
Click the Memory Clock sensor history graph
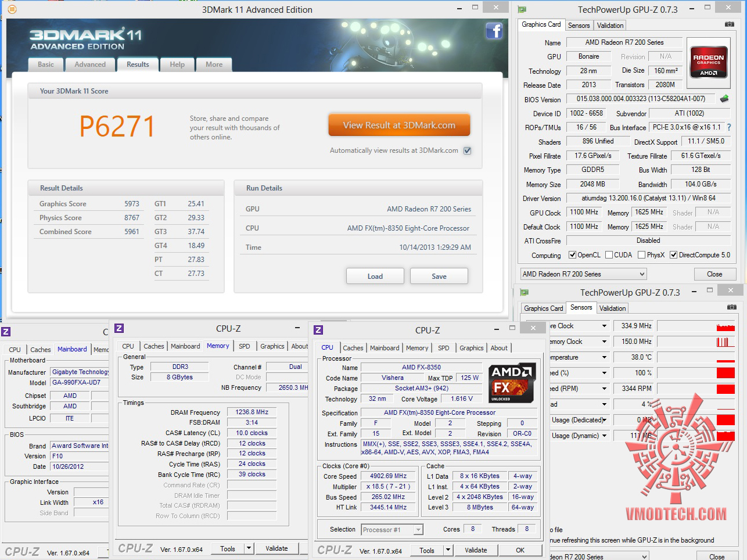pyautogui.click(x=696, y=342)
